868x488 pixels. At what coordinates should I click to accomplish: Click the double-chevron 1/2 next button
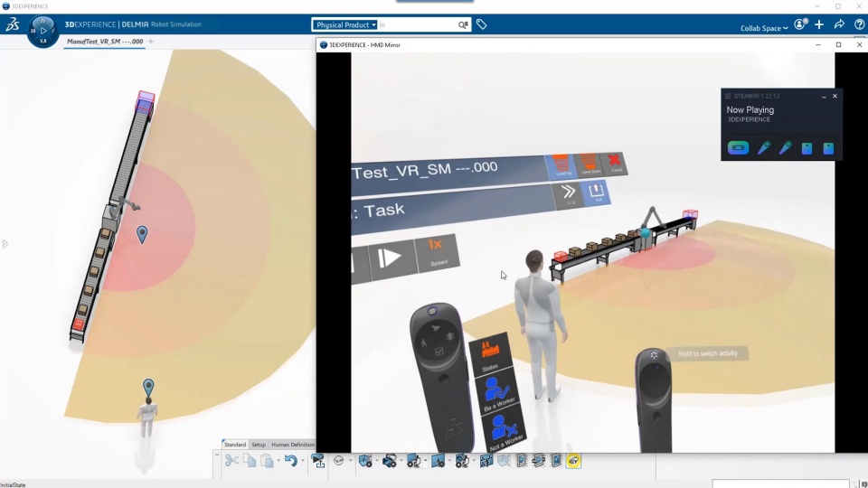[x=569, y=195]
